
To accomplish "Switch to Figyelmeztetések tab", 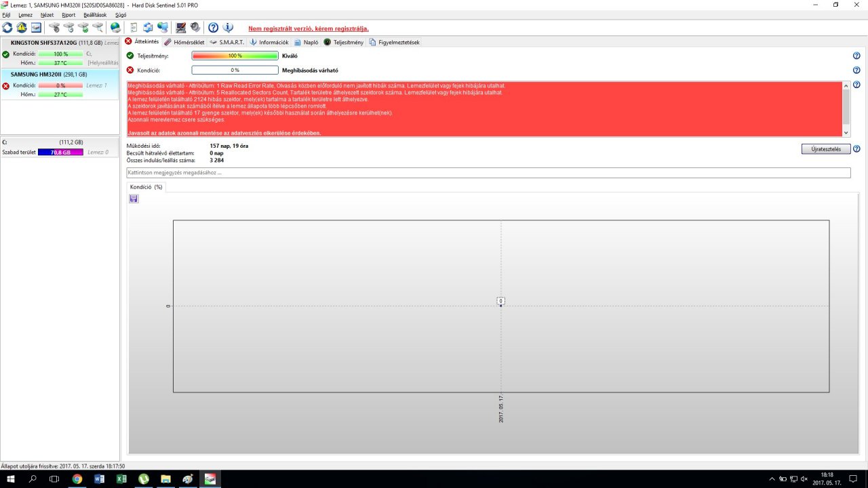I will pos(395,42).
